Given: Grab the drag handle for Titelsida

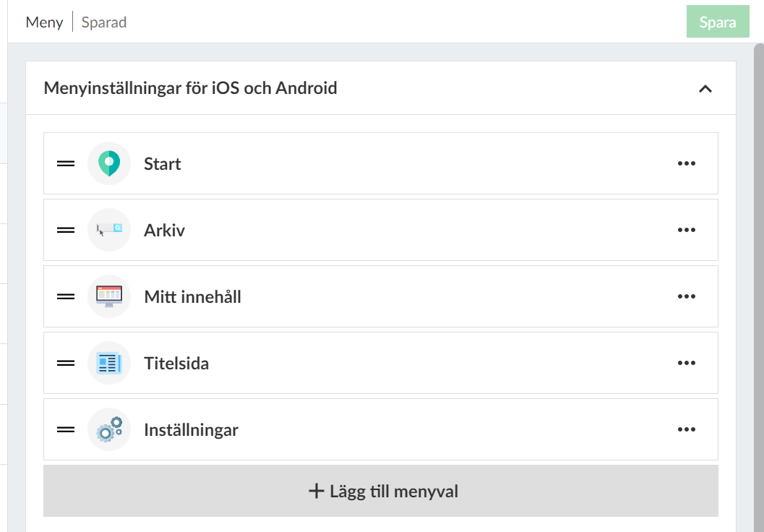Looking at the screenshot, I should (x=66, y=363).
